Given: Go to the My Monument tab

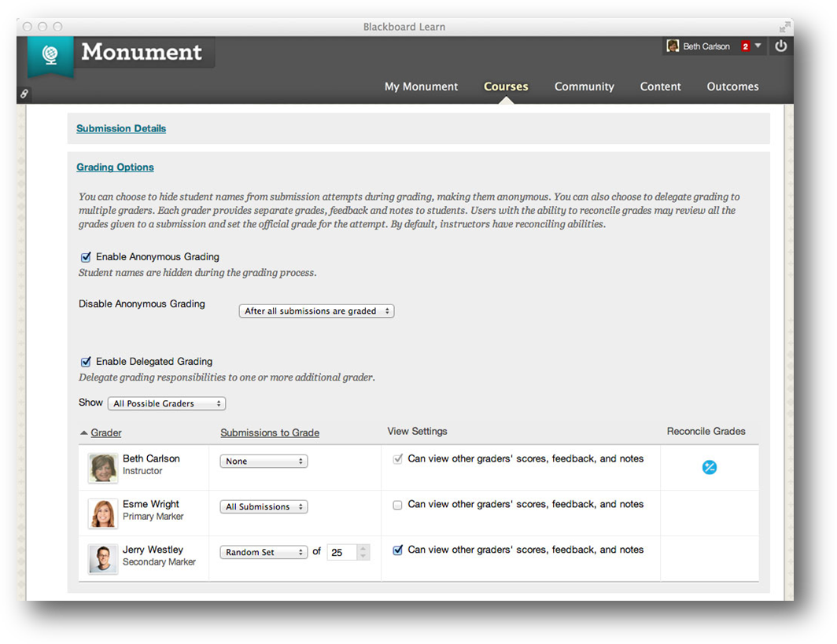Looking at the screenshot, I should click(x=421, y=86).
